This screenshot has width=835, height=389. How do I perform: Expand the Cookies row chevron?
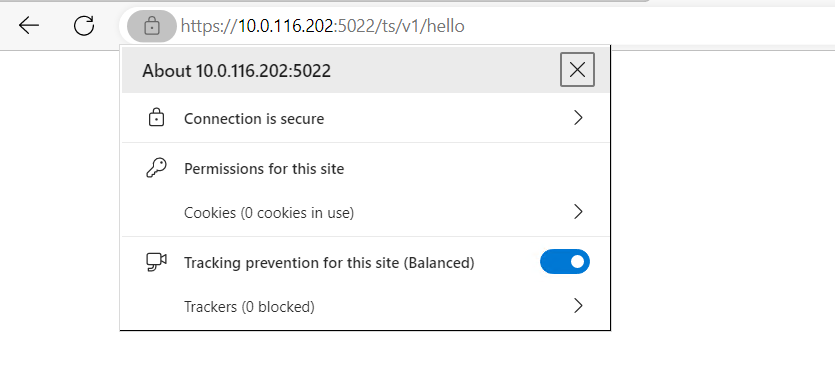578,212
